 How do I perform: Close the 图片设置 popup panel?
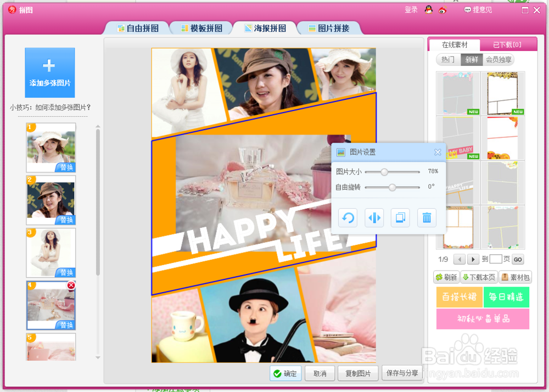[438, 152]
